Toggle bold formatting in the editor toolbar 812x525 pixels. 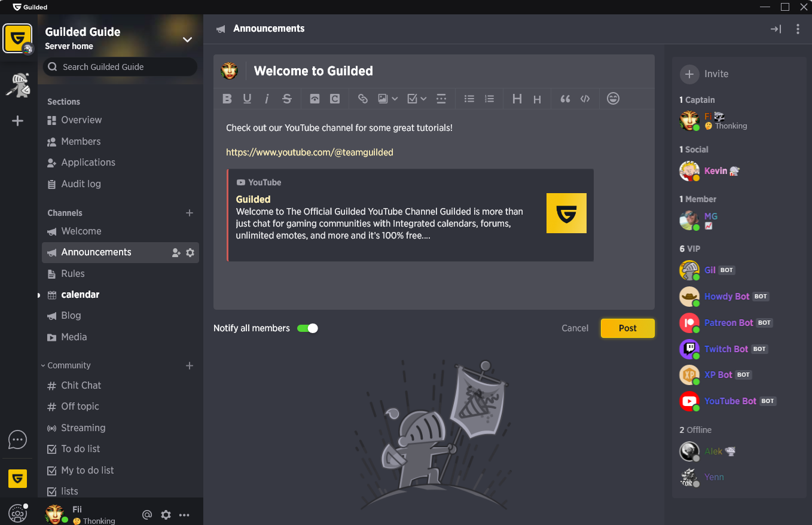pyautogui.click(x=227, y=99)
